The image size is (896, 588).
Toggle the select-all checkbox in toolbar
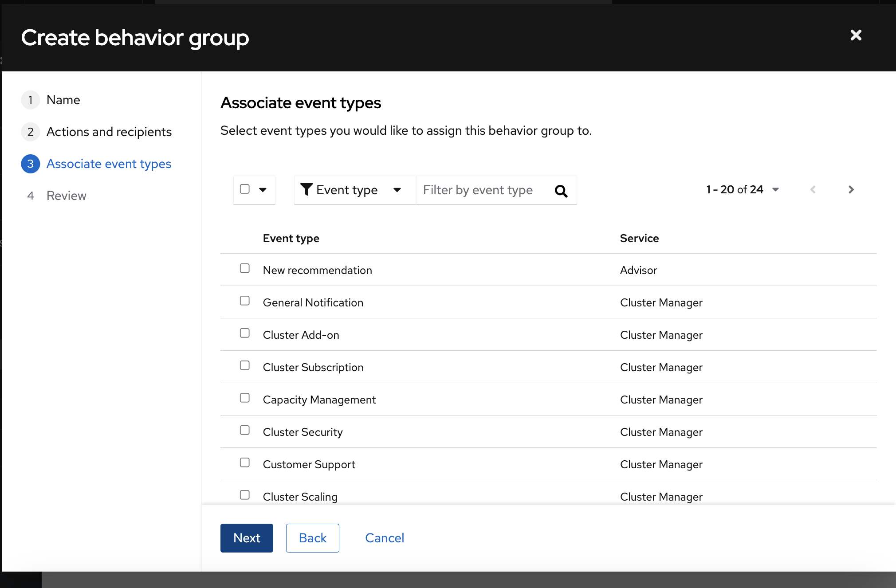tap(245, 189)
